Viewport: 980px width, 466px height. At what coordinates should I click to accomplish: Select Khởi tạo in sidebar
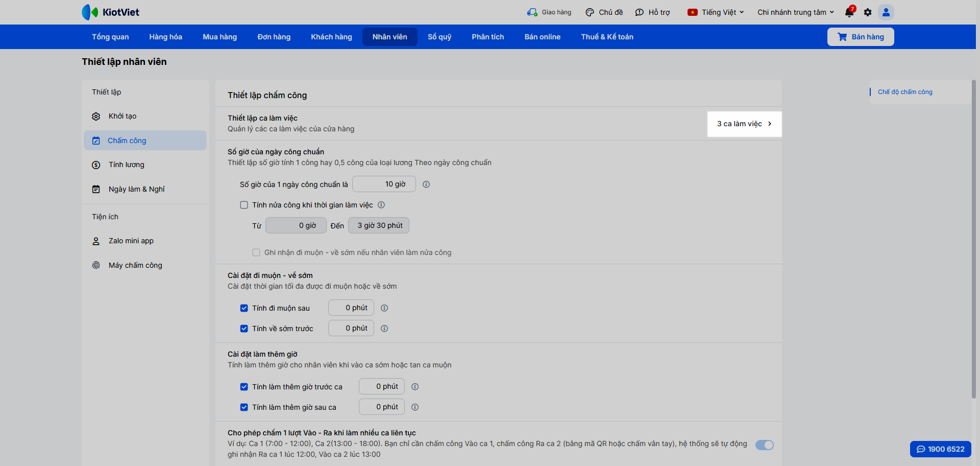point(145,116)
